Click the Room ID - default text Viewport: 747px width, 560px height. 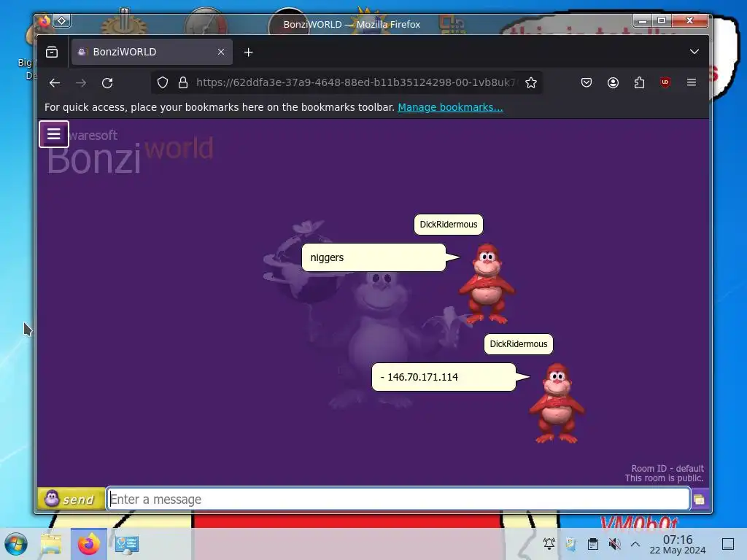(x=667, y=468)
